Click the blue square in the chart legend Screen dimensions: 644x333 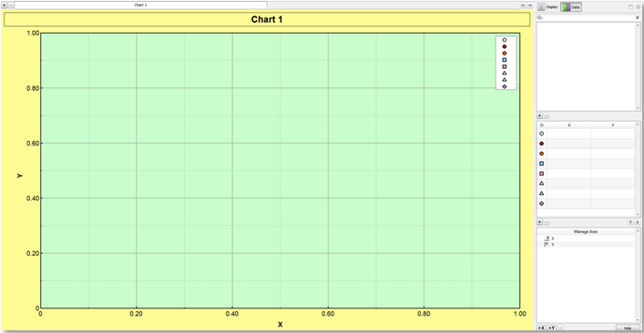(x=505, y=60)
